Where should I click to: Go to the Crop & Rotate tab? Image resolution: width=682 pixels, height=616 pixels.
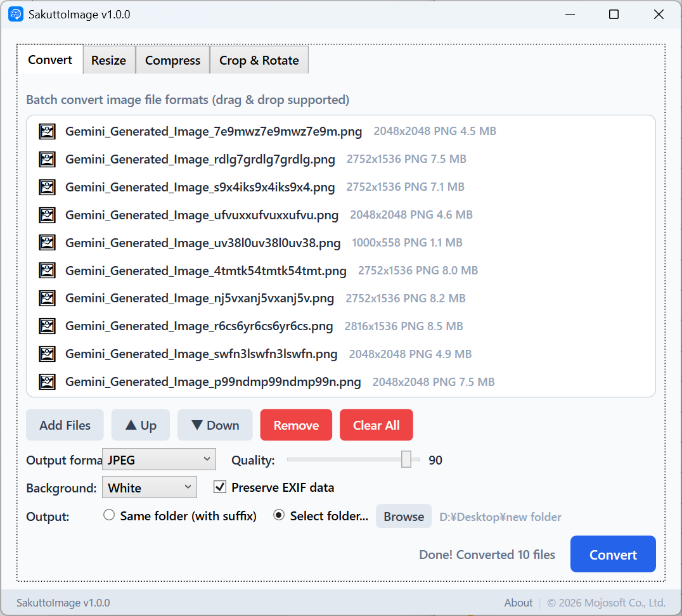259,60
